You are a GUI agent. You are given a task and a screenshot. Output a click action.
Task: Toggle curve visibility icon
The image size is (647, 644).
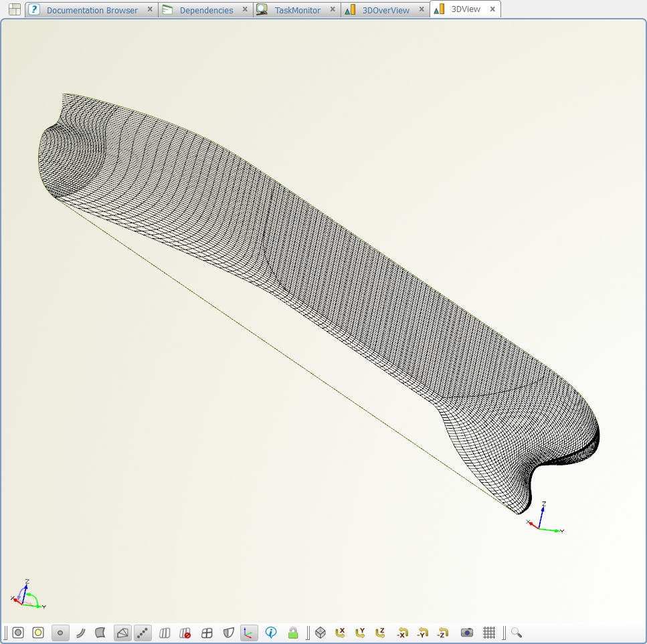80,633
